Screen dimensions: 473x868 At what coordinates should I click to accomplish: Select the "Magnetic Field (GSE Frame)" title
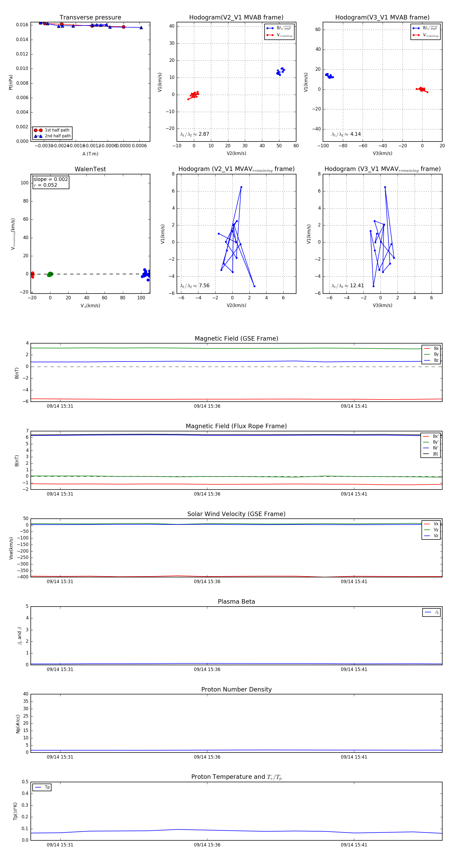click(x=236, y=339)
